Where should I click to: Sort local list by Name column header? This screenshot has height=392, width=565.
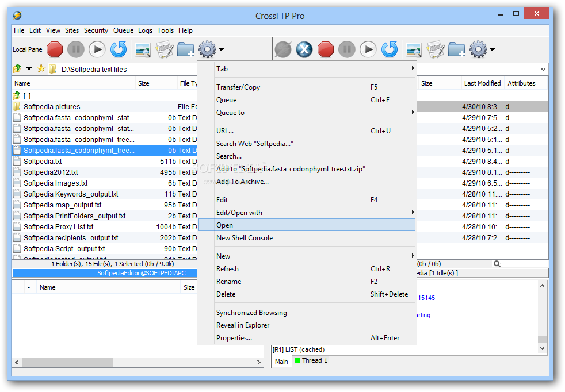point(74,83)
